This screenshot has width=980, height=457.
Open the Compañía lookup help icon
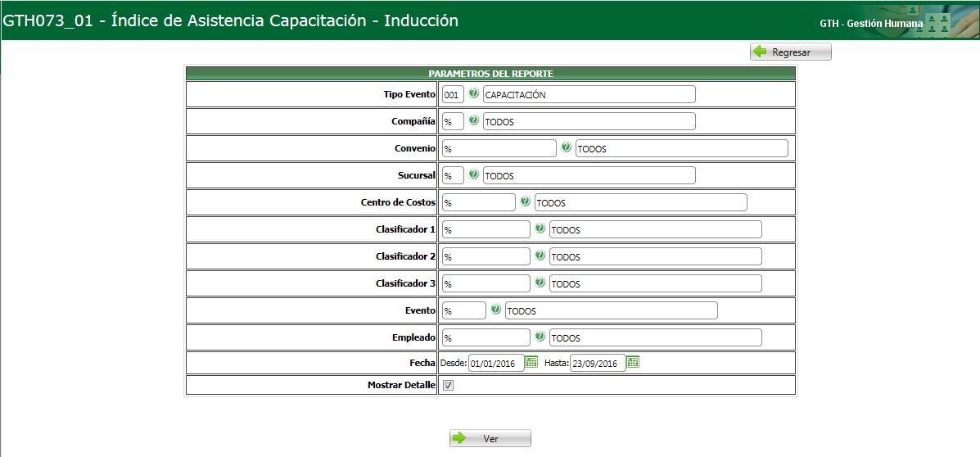pos(473,120)
